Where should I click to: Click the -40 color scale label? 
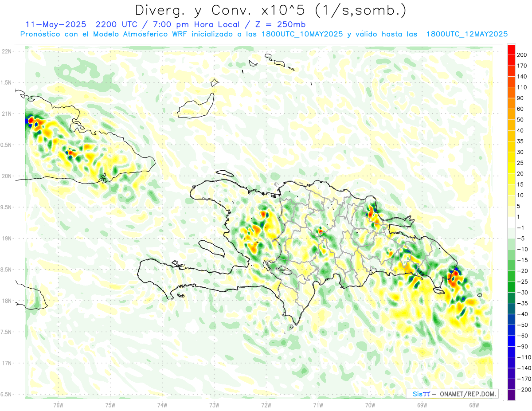(x=522, y=314)
